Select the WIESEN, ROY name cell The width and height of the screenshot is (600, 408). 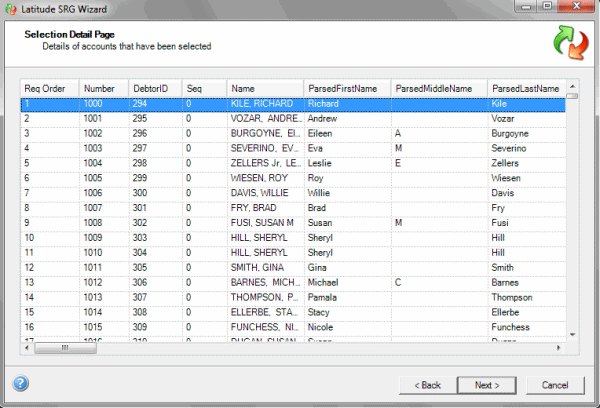266,178
